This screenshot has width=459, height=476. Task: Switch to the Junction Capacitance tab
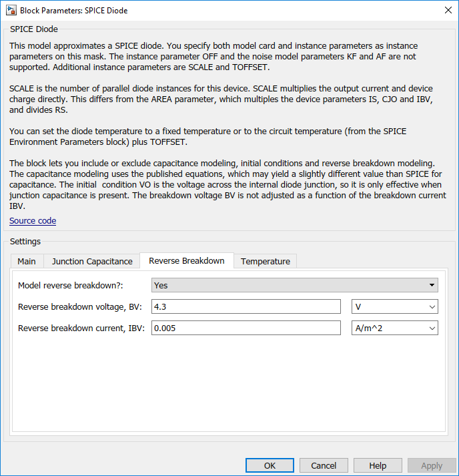coord(92,261)
